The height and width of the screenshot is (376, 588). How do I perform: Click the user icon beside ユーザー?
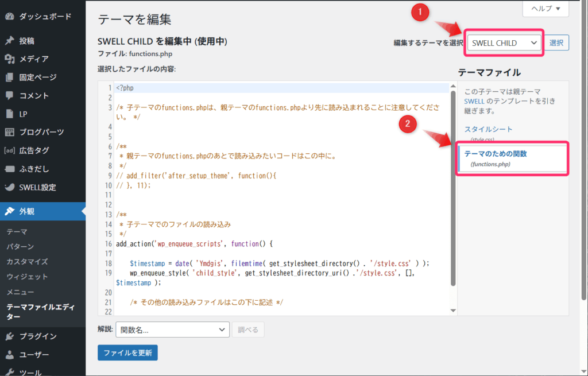coord(9,354)
